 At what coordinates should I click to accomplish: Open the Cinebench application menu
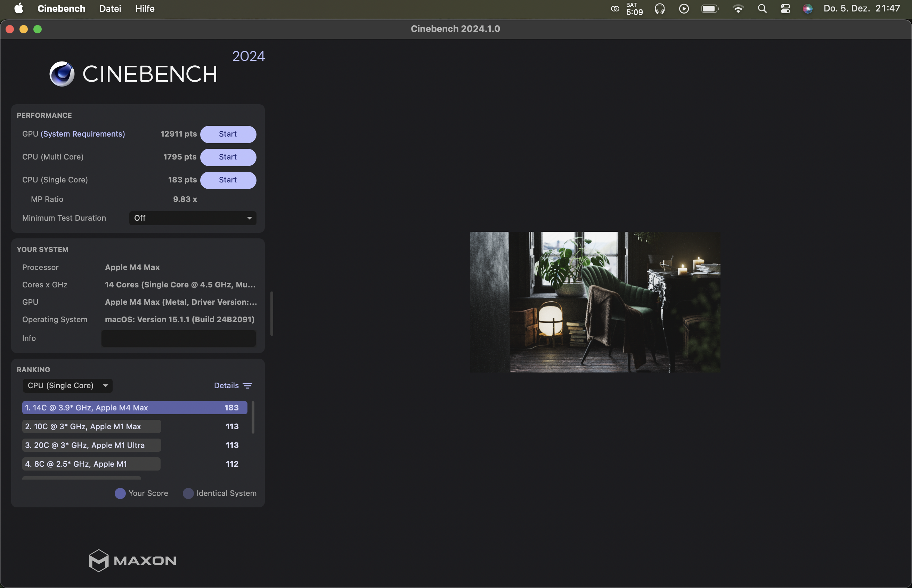tap(62, 8)
